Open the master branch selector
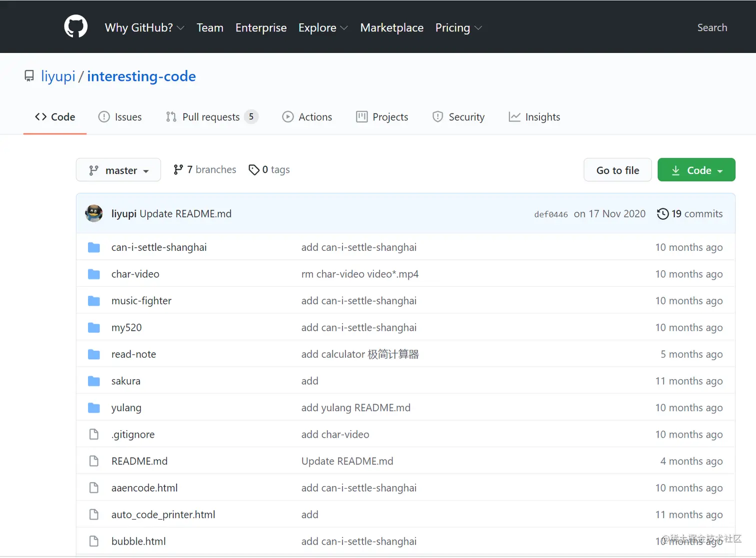Viewport: 756px width, 558px height. (x=118, y=170)
